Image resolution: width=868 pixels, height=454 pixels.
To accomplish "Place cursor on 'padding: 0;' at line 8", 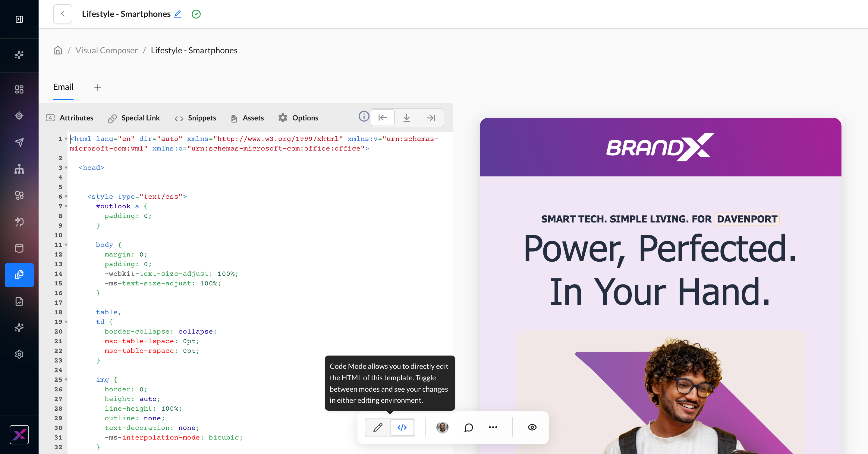I will pyautogui.click(x=128, y=216).
